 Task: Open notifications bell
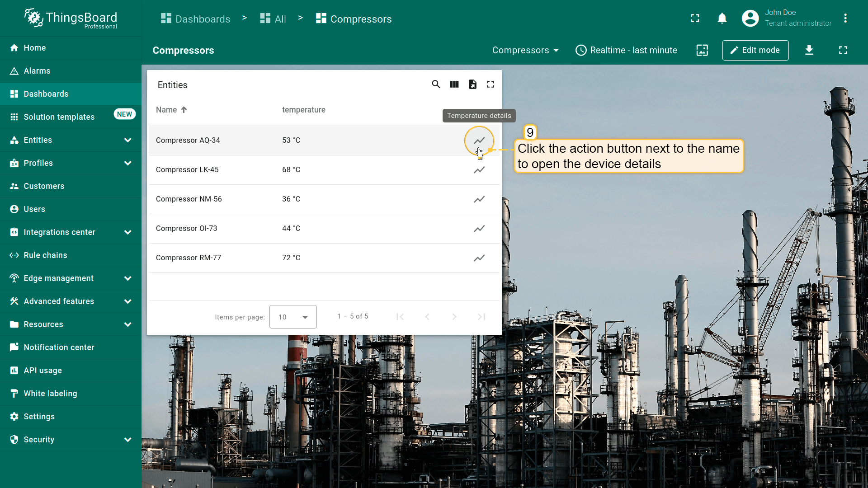pos(722,19)
